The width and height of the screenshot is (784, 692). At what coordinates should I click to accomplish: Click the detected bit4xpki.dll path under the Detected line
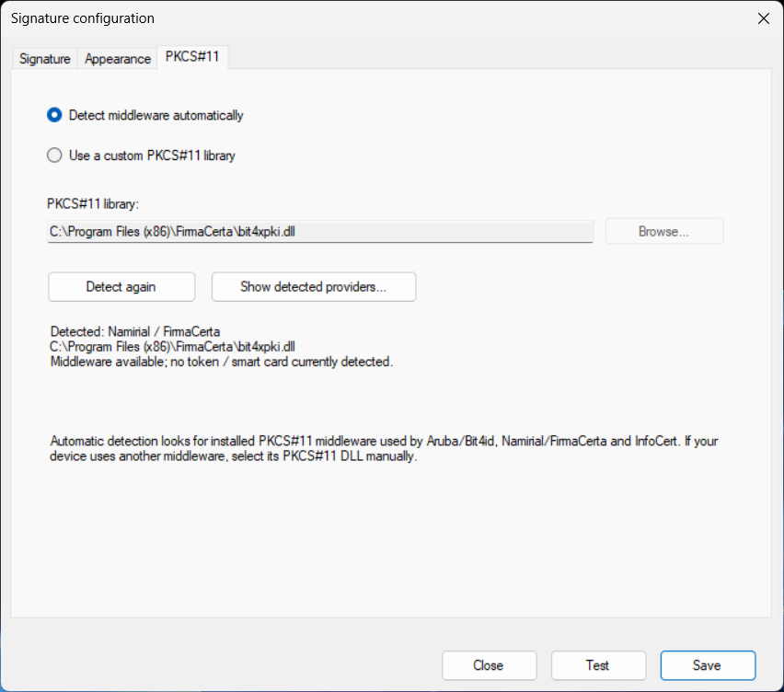[172, 347]
